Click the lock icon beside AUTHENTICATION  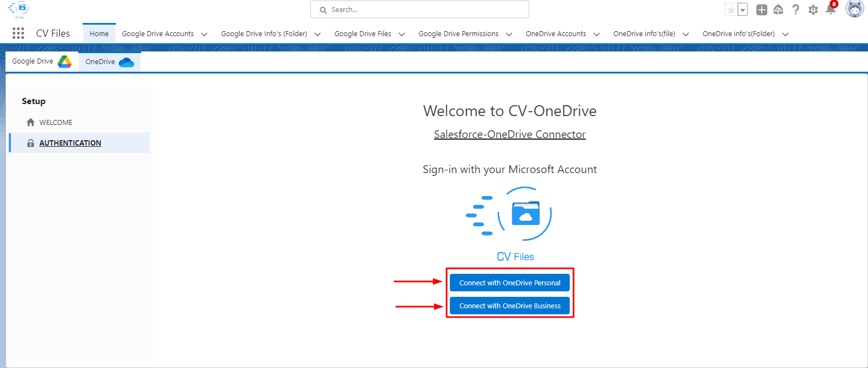[31, 143]
